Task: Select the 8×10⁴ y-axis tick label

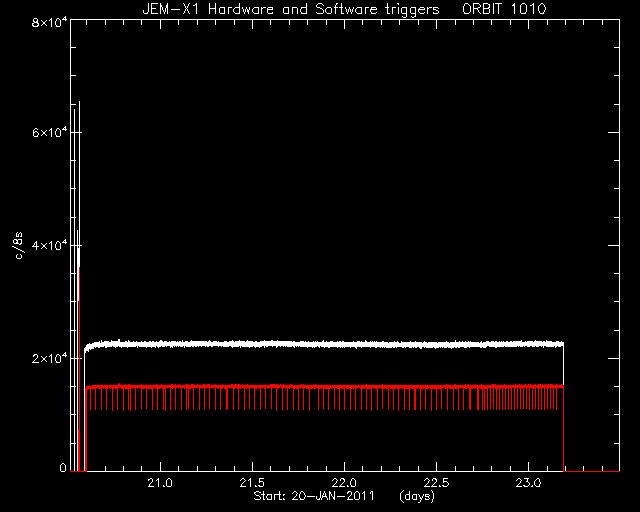Action: click(49, 22)
